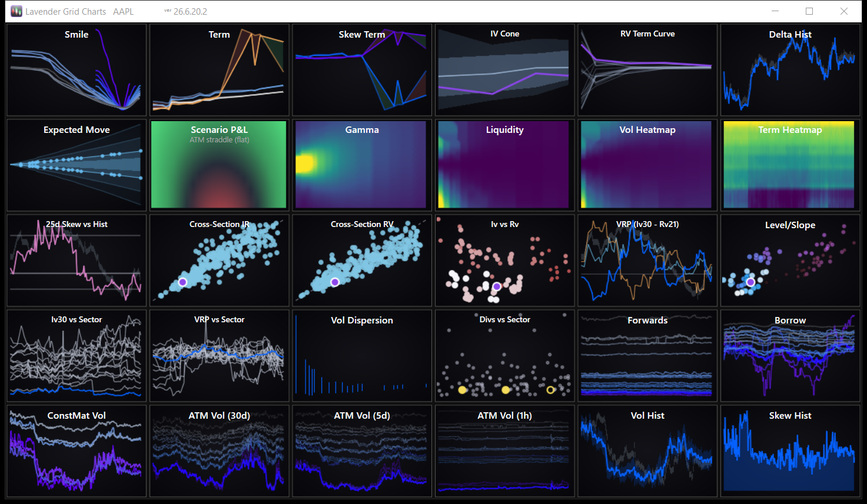The image size is (867, 504).
Task: Open the RV Term Curve chart
Action: [647, 70]
